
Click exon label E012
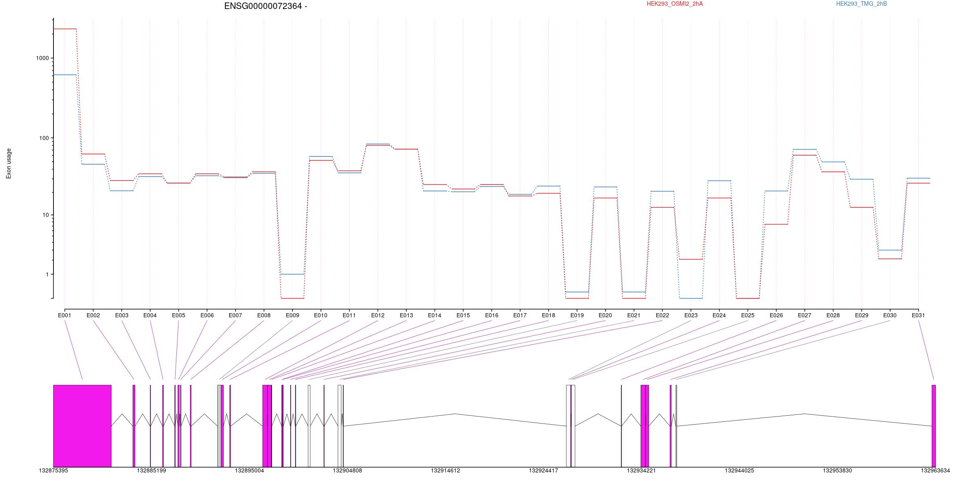[x=378, y=315]
